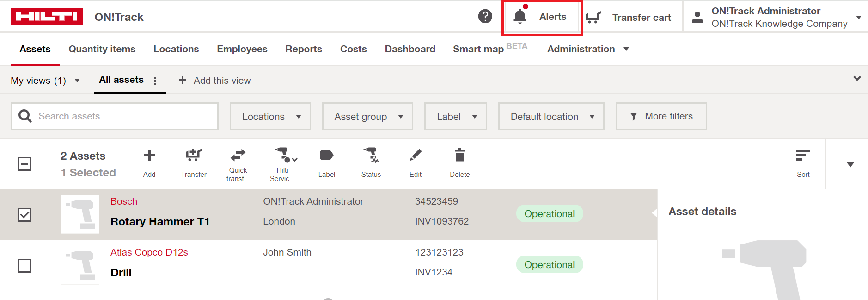Click the INV1093762 inventory number

(442, 221)
